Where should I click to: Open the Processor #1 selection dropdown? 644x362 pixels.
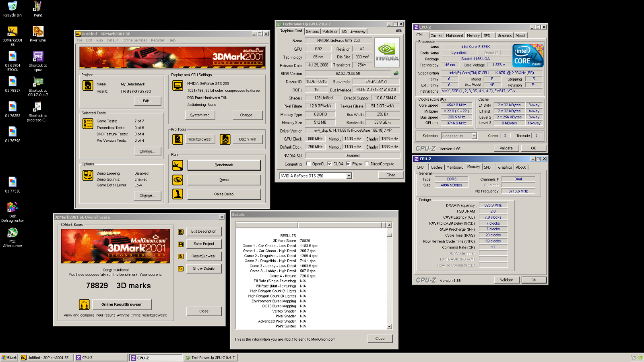pos(474,136)
